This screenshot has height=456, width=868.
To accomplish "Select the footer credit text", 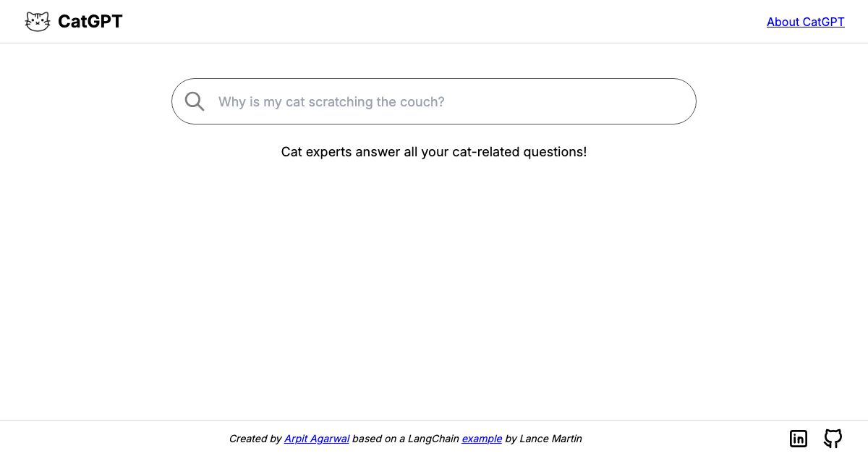I will click(x=405, y=439).
